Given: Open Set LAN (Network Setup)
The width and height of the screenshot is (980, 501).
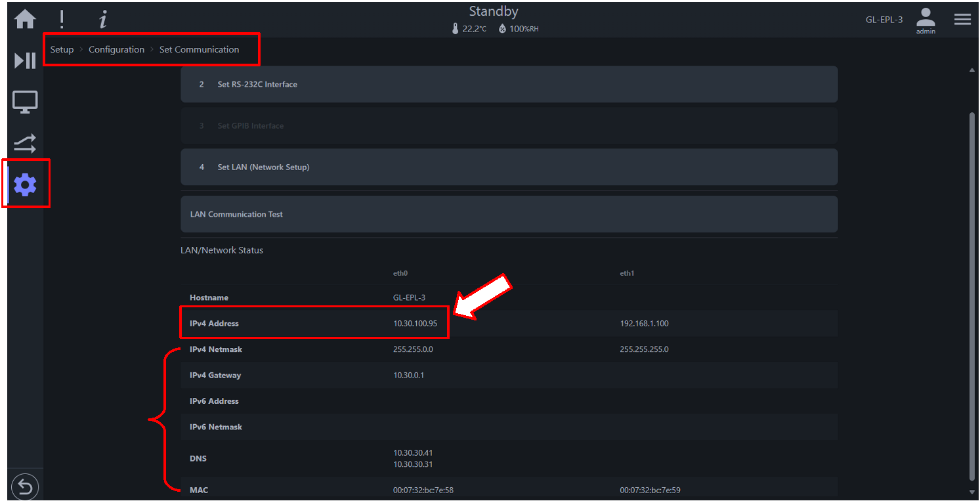Looking at the screenshot, I should pyautogui.click(x=509, y=167).
